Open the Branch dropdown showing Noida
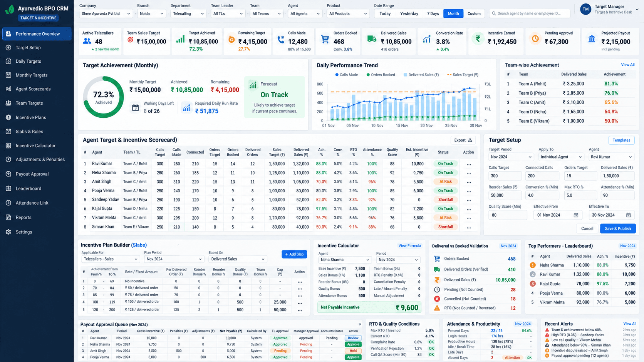The height and width of the screenshot is (362, 644). tap(151, 13)
